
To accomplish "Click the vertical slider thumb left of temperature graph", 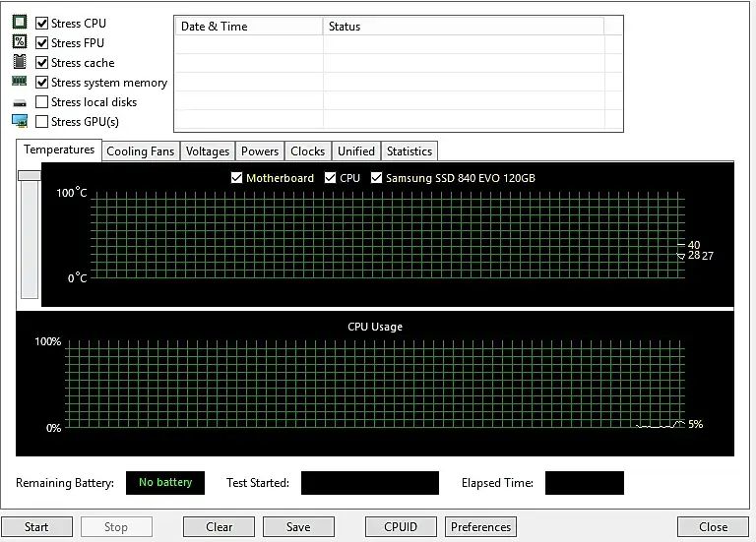I will point(30,175).
